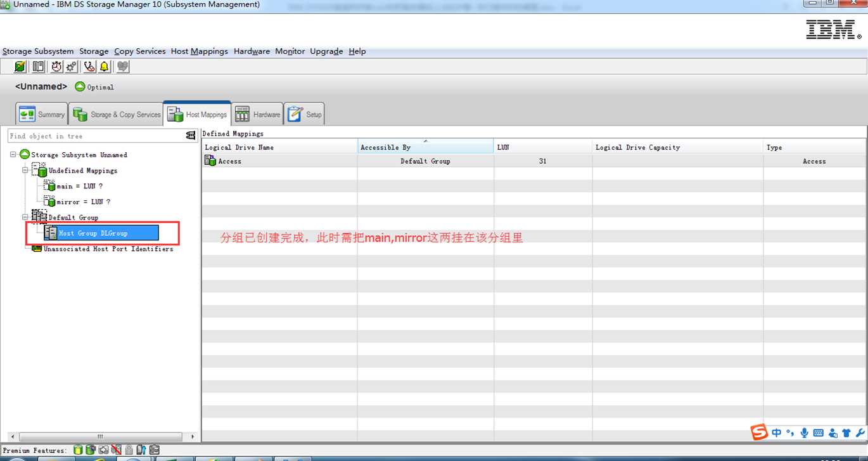Viewport: 868px width, 461px height.
Task: Click the greyed-out heart toolbar icon
Action: 122,67
